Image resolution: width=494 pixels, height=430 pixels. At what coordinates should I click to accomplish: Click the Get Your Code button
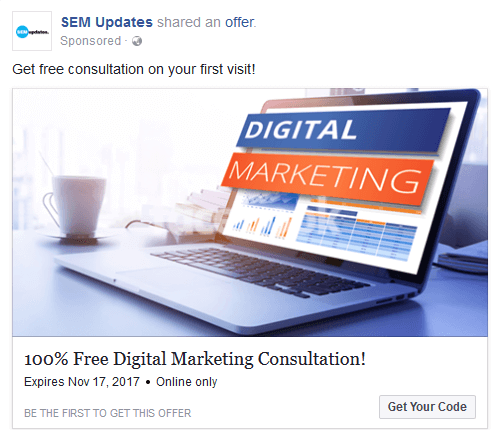point(427,407)
